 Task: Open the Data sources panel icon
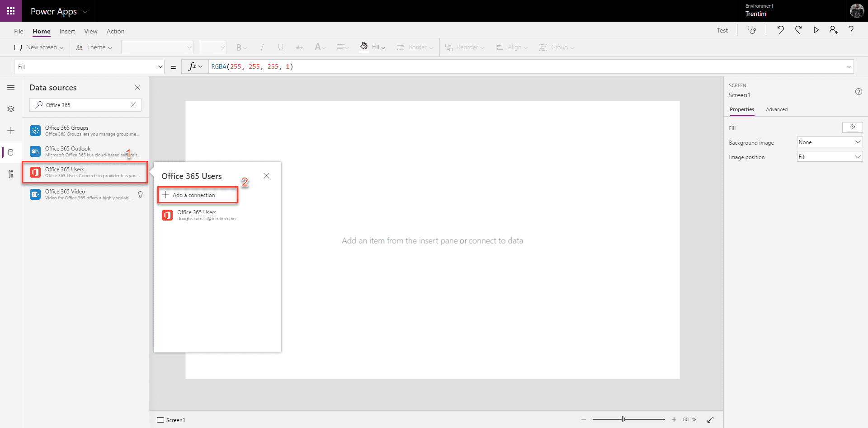[x=11, y=152]
